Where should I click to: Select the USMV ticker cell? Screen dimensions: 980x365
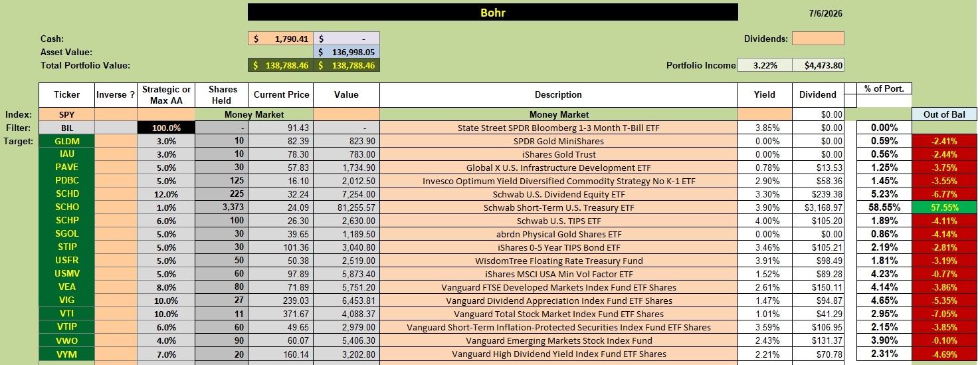click(66, 274)
